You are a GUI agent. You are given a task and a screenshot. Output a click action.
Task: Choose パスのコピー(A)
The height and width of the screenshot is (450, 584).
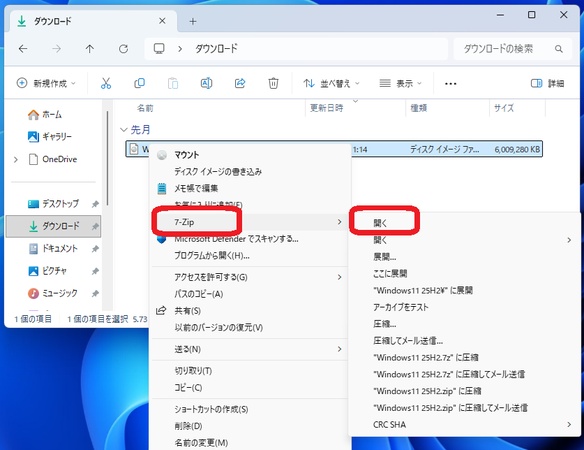pyautogui.click(x=250, y=294)
